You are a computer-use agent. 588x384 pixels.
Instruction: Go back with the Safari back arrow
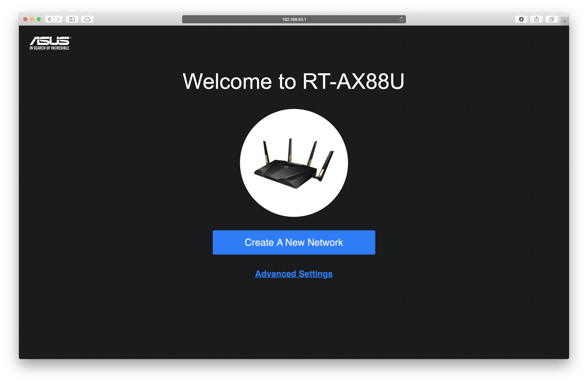pyautogui.click(x=49, y=19)
